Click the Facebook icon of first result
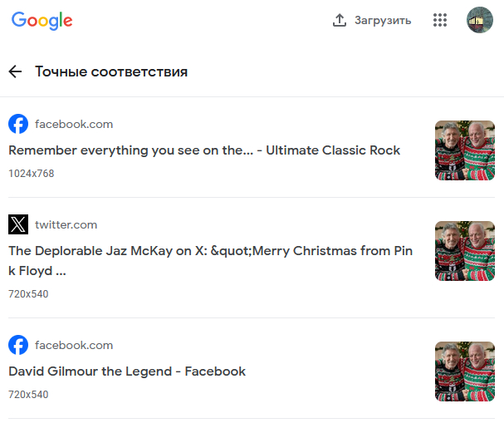This screenshot has height=433, width=504. coord(18,124)
